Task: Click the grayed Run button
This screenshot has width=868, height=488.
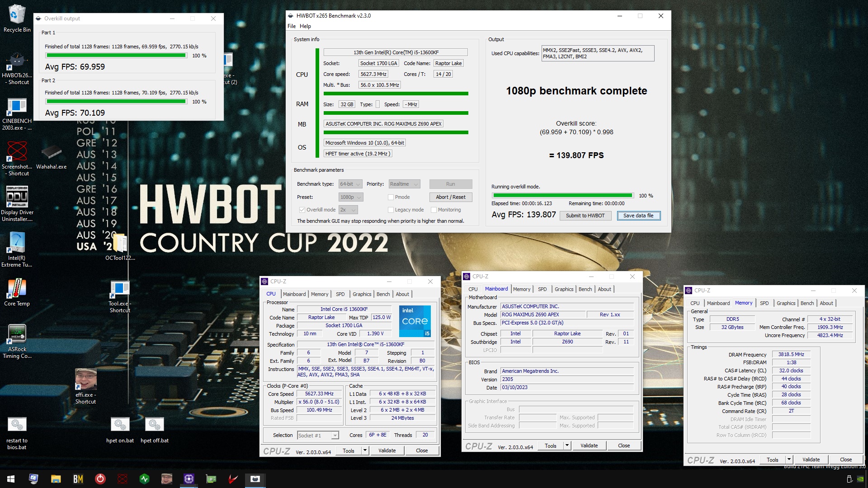Action: pyautogui.click(x=450, y=184)
